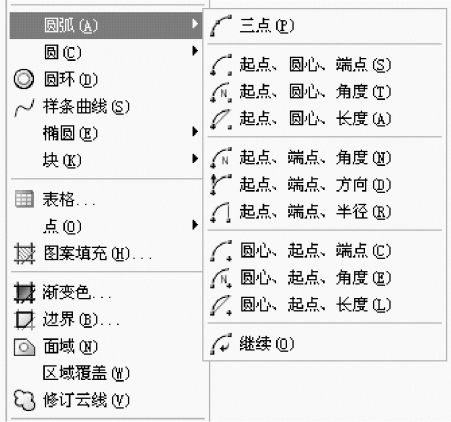Screen dimensions: 451x422
Task: Expand the 圆(C) submenu arrow
Action: pos(195,51)
